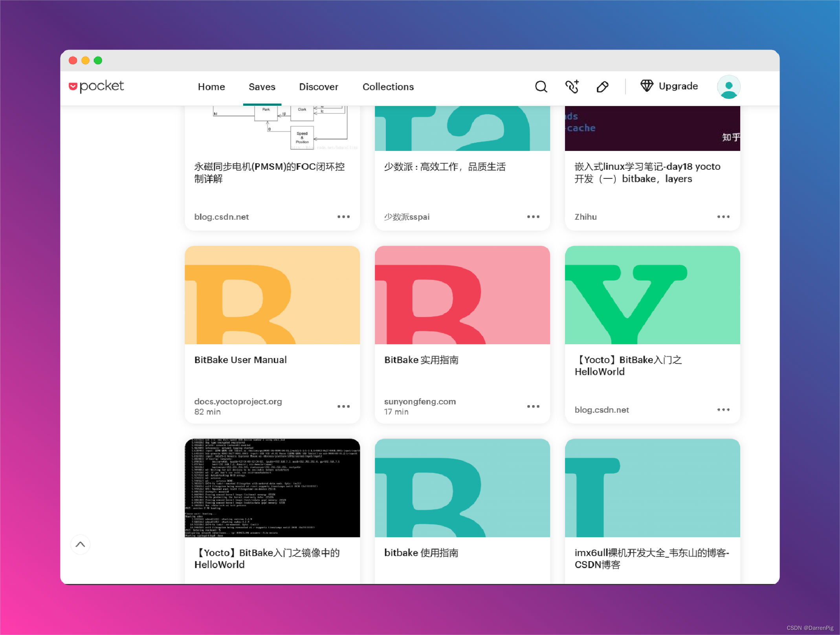Click blog.csdn.net under Yocto HelloWorld card
Viewport: 840px width, 635px height.
click(602, 410)
